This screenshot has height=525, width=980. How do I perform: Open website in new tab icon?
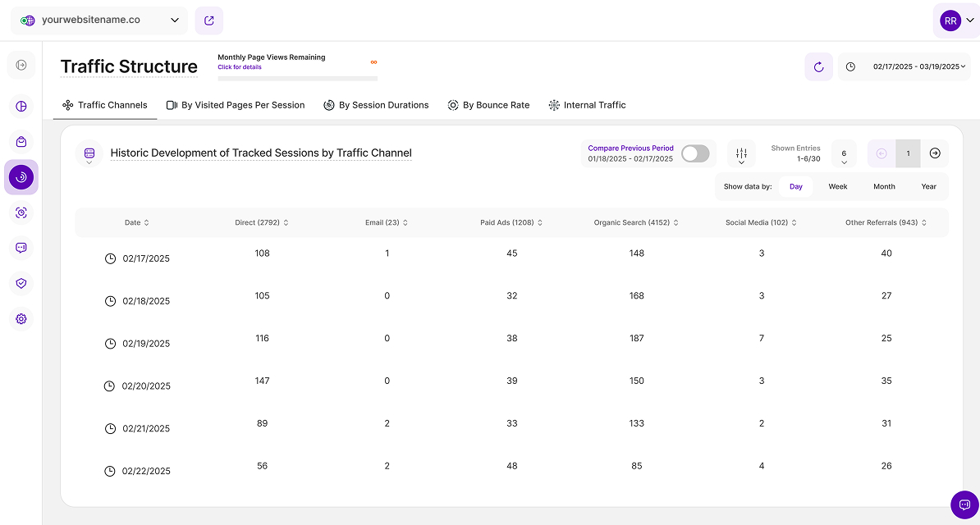pos(209,21)
